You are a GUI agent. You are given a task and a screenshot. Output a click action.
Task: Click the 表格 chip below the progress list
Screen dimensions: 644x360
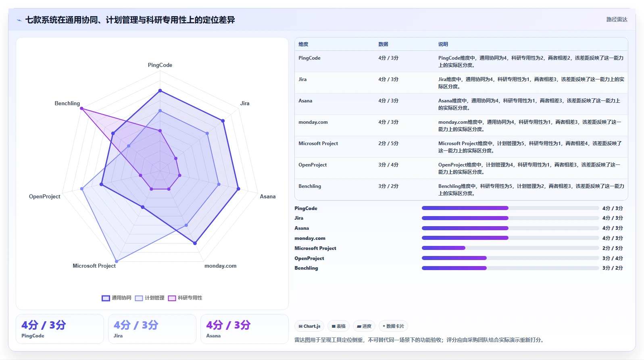(x=338, y=326)
